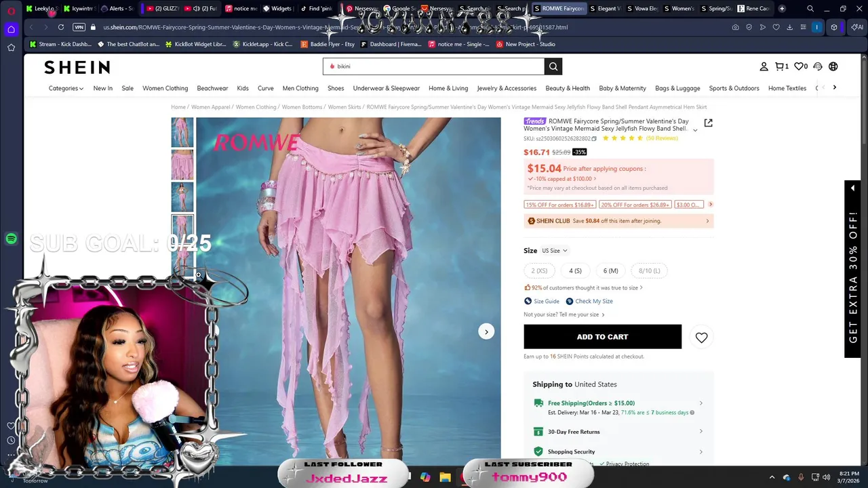Toggle wishlist heart beside Add to Cart
Viewport: 868px width, 488px height.
tap(701, 337)
